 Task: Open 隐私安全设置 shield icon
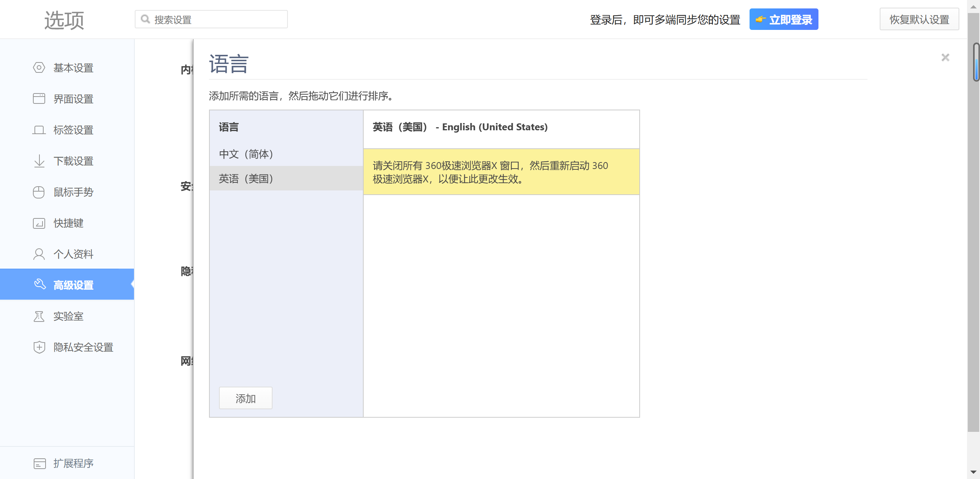coord(39,347)
